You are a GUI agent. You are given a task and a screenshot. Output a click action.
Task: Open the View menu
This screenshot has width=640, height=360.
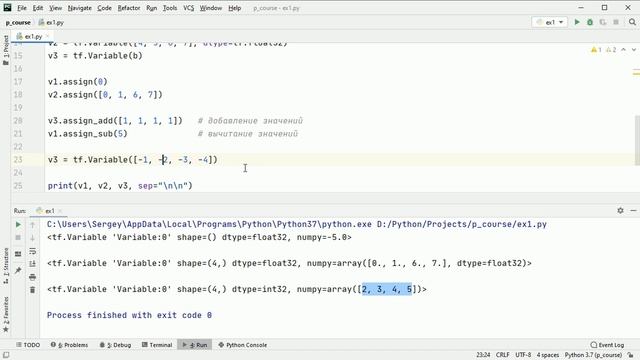pos(56,8)
